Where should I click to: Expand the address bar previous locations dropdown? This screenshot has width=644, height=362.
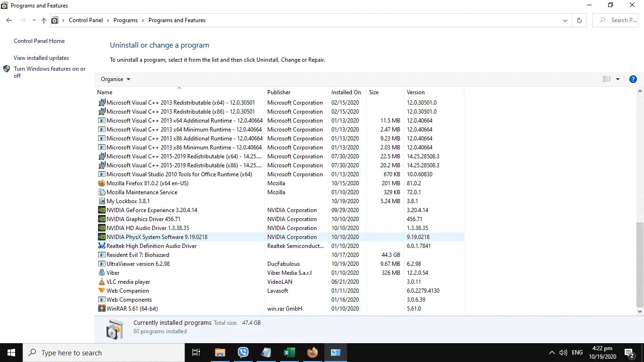coord(565,20)
